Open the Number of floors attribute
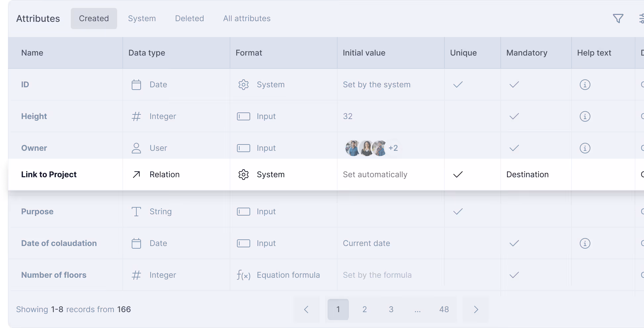 tap(54, 275)
